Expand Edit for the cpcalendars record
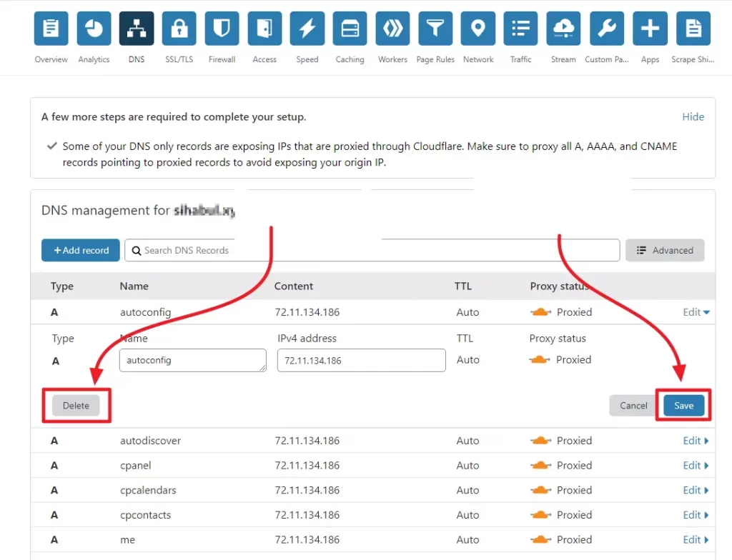 pos(696,490)
